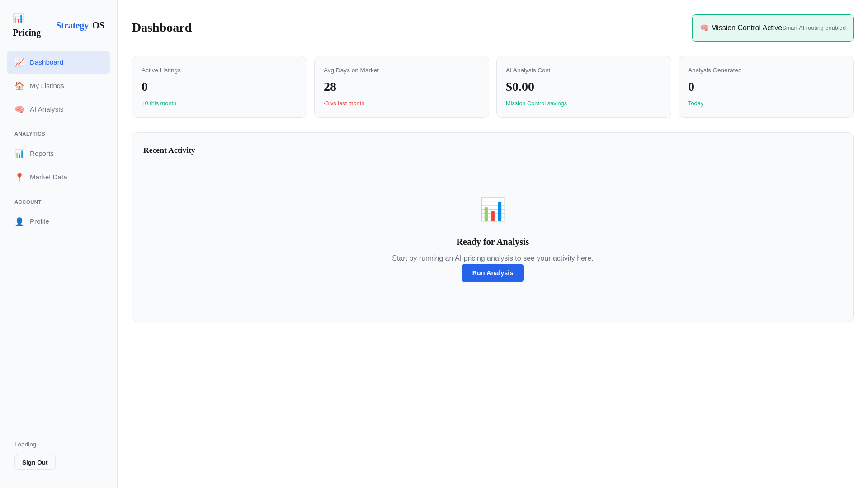This screenshot has height=488, width=868.
Task: Click the Sign Out button
Action: 35,462
